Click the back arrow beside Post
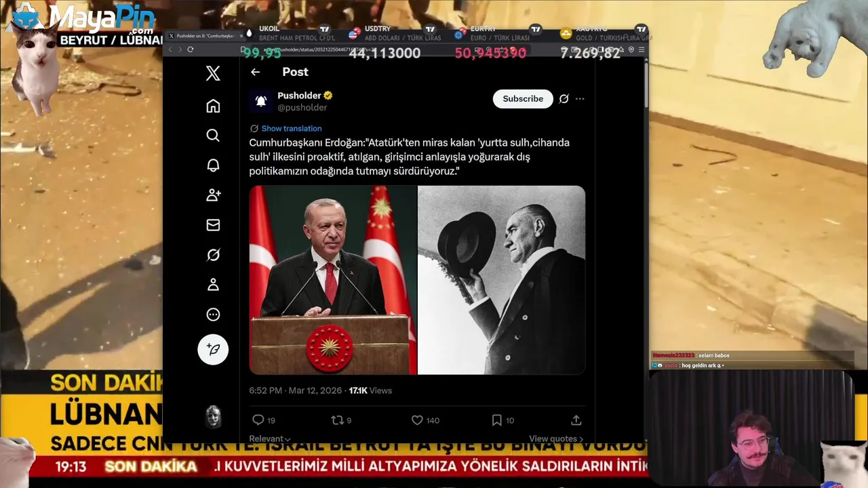 click(x=255, y=72)
